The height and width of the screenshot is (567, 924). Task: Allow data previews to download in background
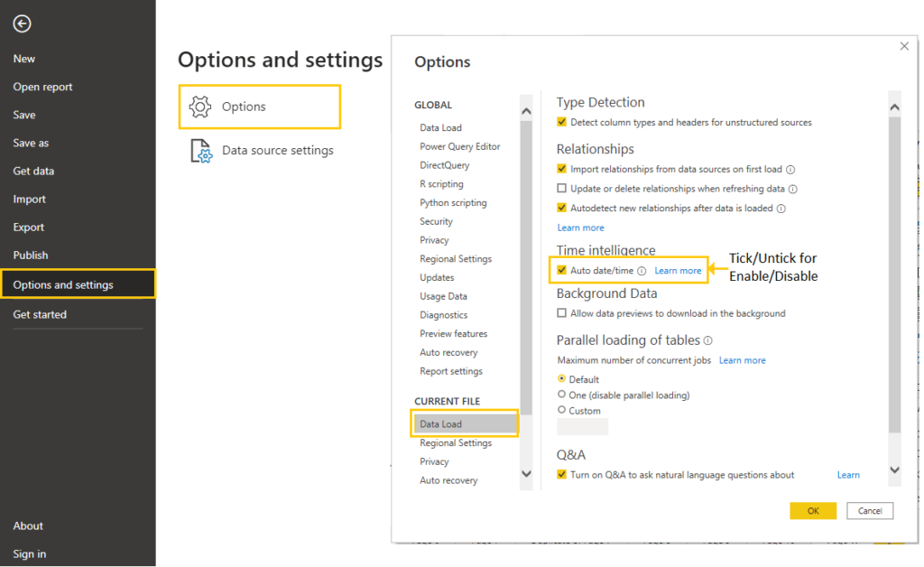point(562,313)
